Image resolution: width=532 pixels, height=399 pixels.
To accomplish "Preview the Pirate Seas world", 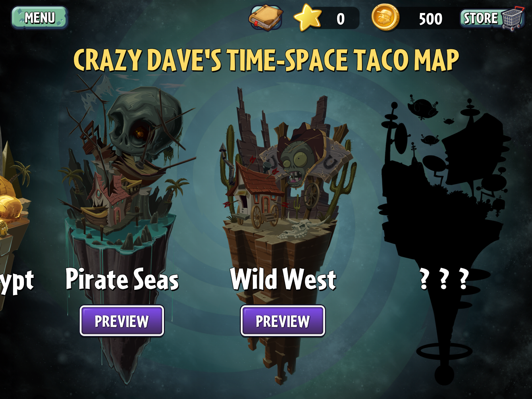I will (x=122, y=321).
